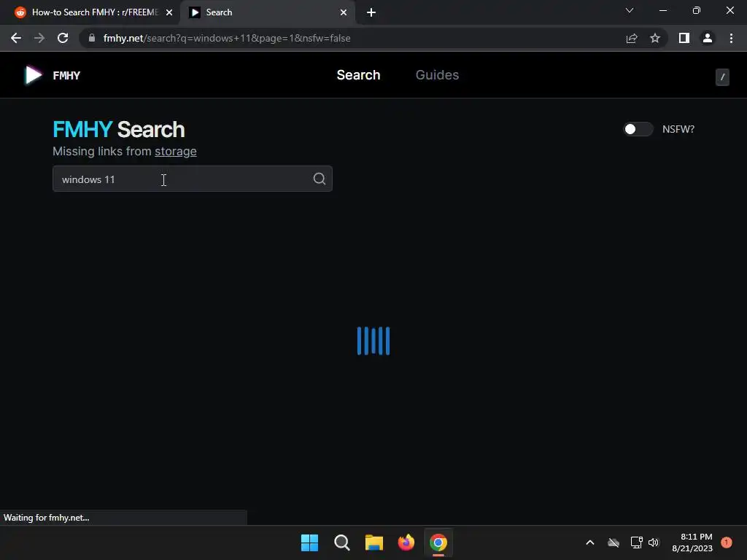The width and height of the screenshot is (747, 560).
Task: Close the Search tab
Action: click(x=344, y=12)
